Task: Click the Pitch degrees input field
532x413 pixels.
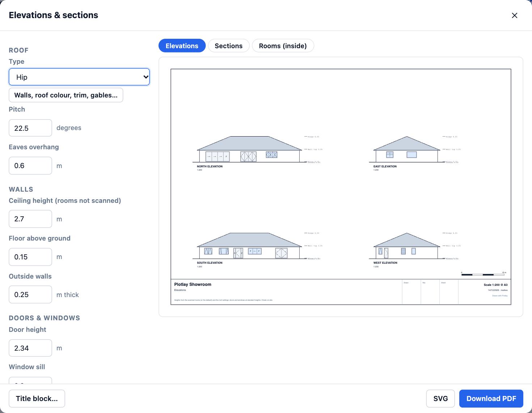Action: 30,128
